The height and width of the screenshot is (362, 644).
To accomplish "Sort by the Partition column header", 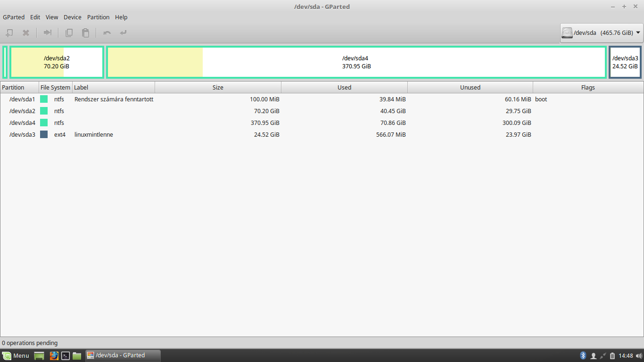I will pos(19,87).
